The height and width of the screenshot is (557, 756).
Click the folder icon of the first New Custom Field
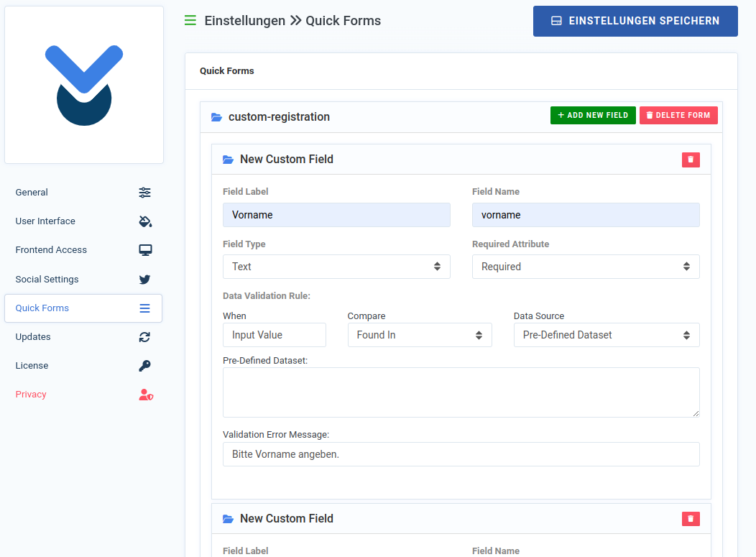pos(228,160)
